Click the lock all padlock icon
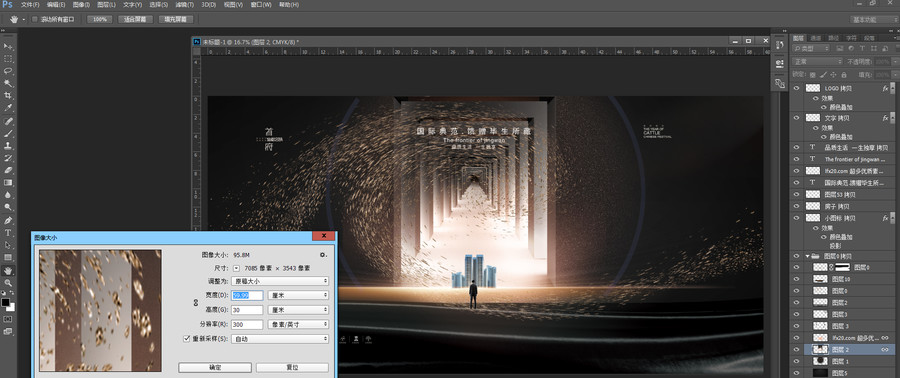Screen dimensions: 900x378 point(844,75)
